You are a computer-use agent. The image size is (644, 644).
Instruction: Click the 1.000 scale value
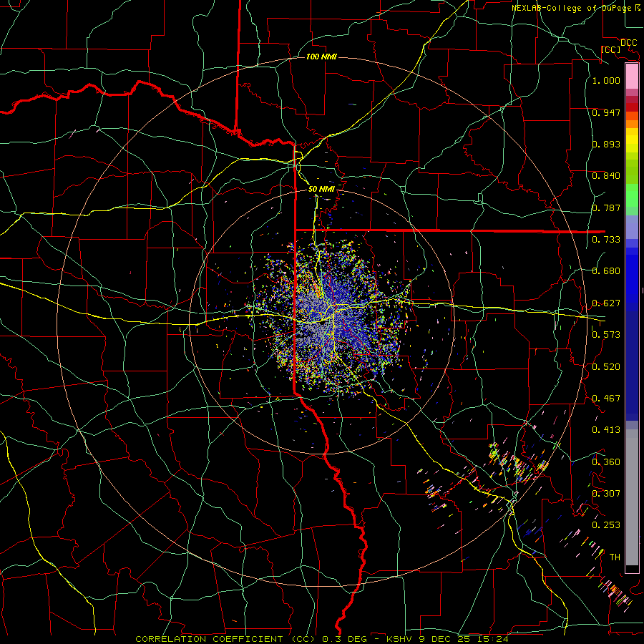point(606,80)
